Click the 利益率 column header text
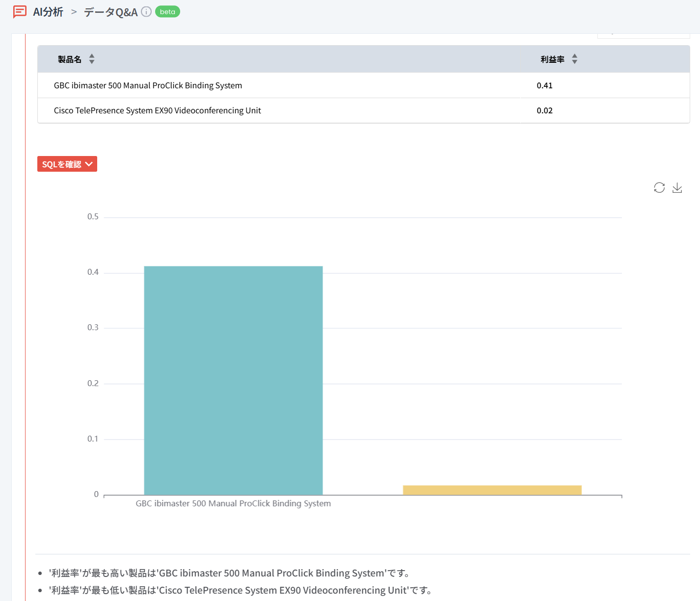 (553, 59)
